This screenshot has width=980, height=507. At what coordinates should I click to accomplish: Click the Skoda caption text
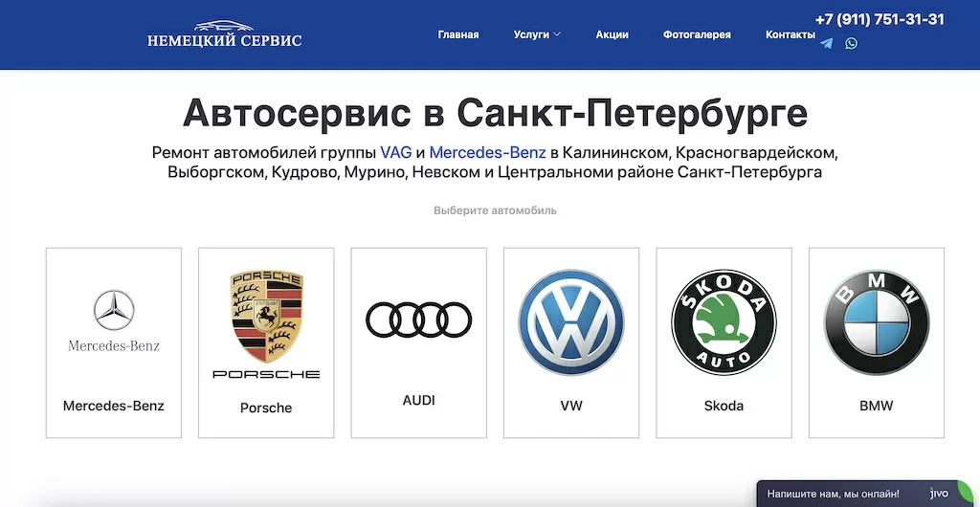(x=724, y=406)
